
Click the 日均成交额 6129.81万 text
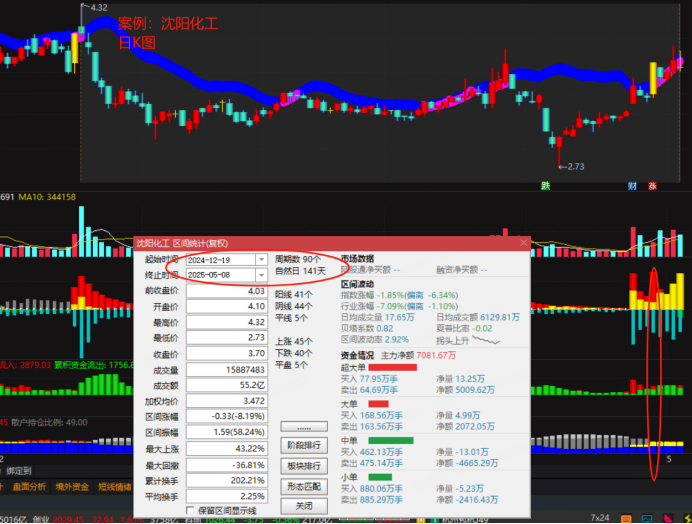pyautogui.click(x=478, y=317)
